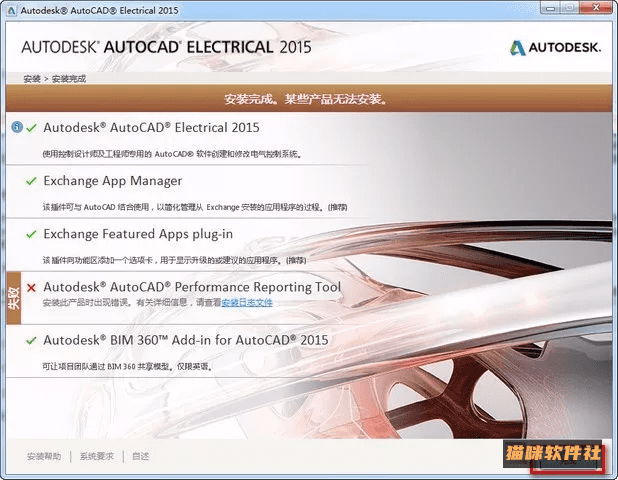Screen dimensions: 618x480
Task: Select the BIM 360 Add-in for AutoCAD 2015 title
Action: 186,340
